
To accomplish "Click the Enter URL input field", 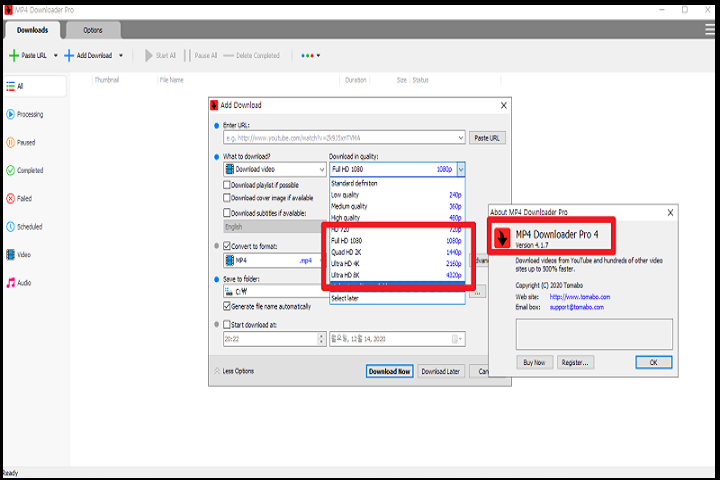I will click(338, 137).
